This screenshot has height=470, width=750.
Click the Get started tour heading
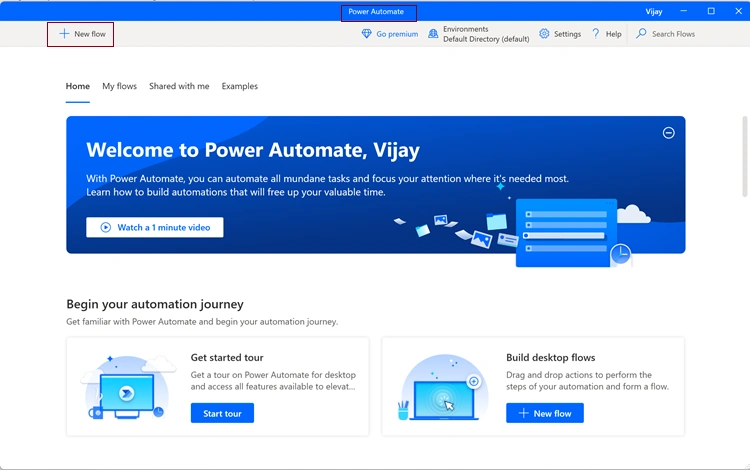click(227, 357)
